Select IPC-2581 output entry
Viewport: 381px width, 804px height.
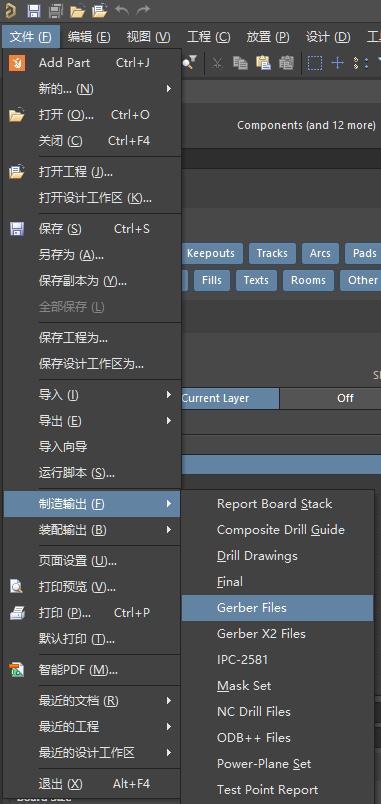pos(277,659)
